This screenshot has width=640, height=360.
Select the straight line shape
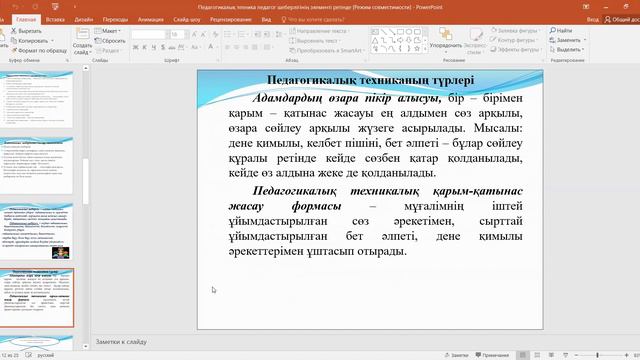point(383,32)
